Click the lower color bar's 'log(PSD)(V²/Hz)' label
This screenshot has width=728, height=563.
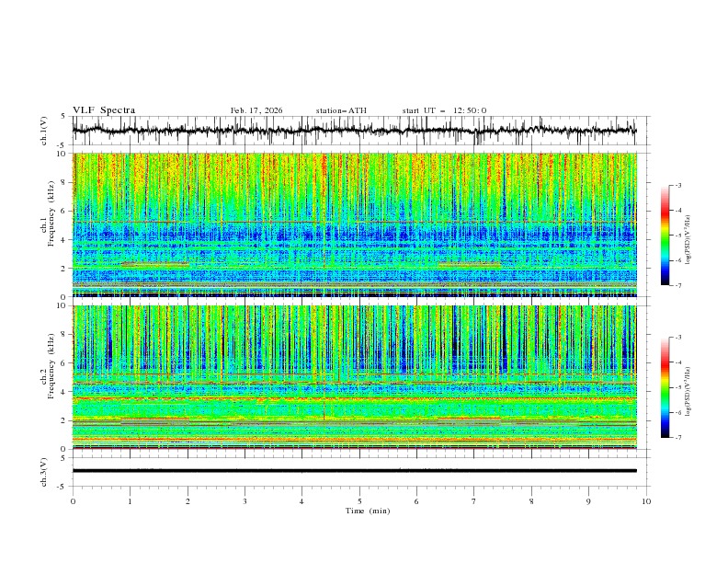click(x=688, y=392)
